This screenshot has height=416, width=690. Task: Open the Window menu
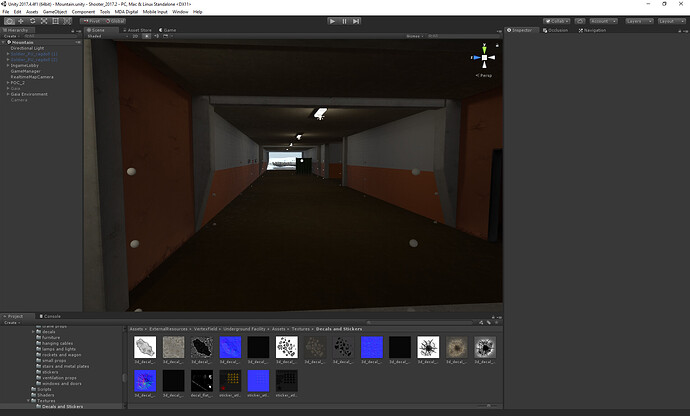(180, 12)
